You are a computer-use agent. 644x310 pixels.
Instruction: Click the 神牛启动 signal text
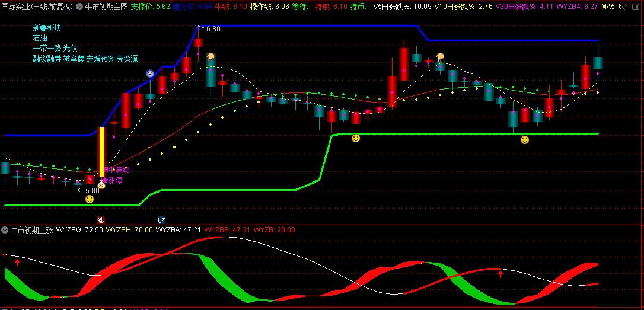[116, 170]
